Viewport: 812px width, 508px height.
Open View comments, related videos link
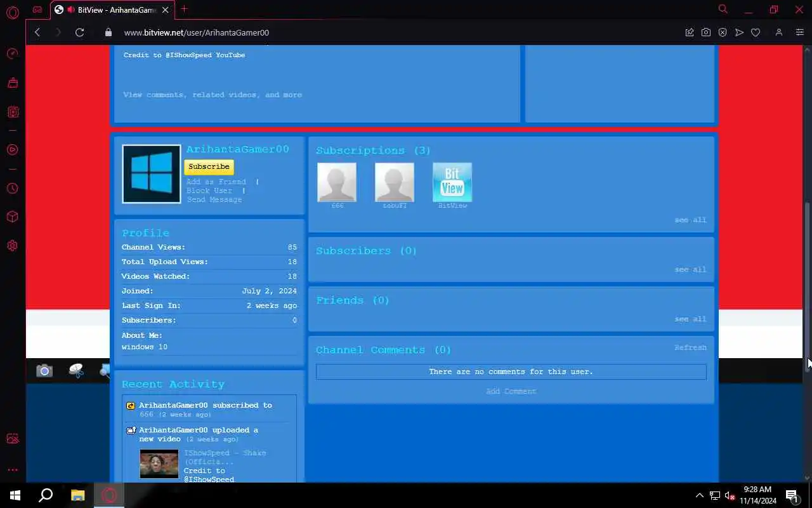(213, 95)
